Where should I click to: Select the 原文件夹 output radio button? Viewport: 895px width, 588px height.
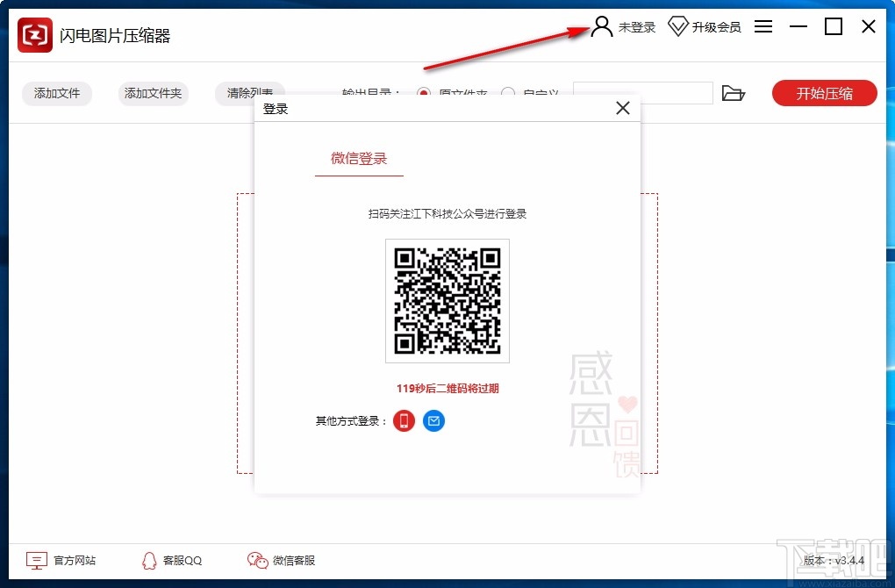(x=424, y=92)
